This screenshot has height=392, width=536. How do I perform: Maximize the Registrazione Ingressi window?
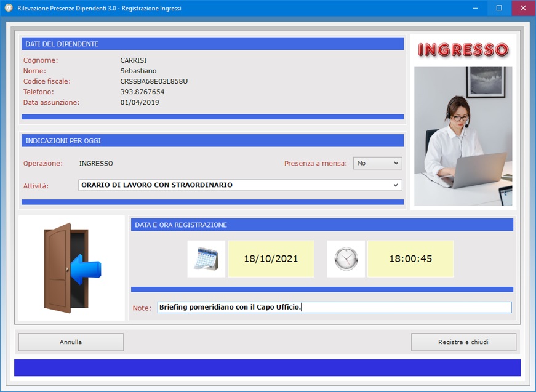[x=499, y=9]
